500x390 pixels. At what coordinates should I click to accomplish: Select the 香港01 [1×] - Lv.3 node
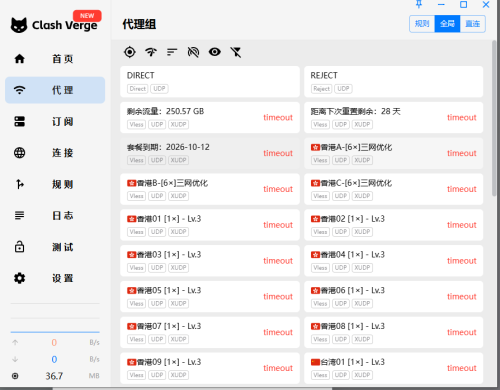click(210, 225)
